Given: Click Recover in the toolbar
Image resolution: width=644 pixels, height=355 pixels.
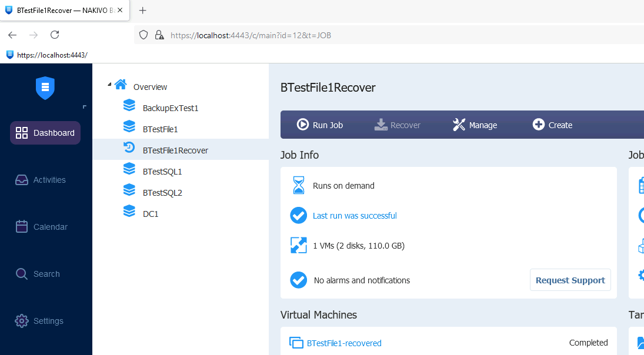Looking at the screenshot, I should point(397,125).
